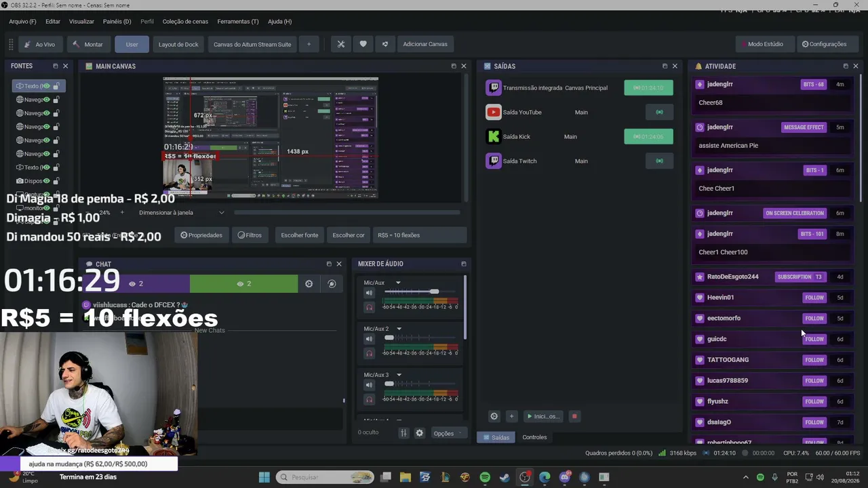The width and height of the screenshot is (868, 488).
Task: Click the plus button beside Canvas do Aitum Stream Suite
Action: coord(309,44)
